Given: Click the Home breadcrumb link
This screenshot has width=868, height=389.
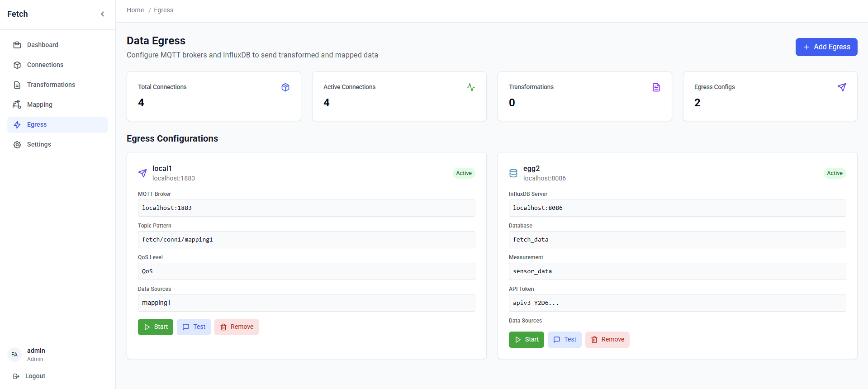Looking at the screenshot, I should click(x=135, y=10).
